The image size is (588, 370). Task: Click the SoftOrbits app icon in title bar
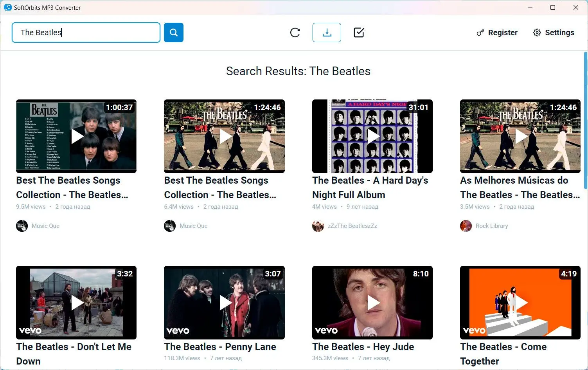7,7
